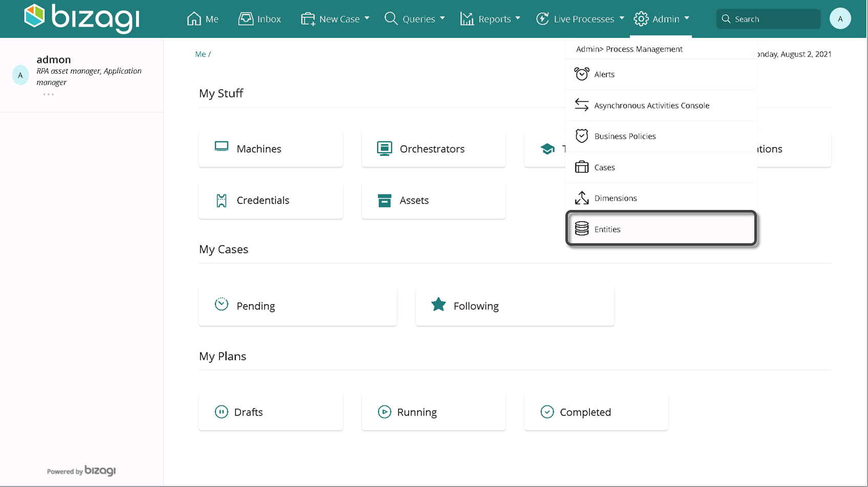Image resolution: width=868 pixels, height=487 pixels.
Task: Select Business Policies menu entry
Action: 661,136
